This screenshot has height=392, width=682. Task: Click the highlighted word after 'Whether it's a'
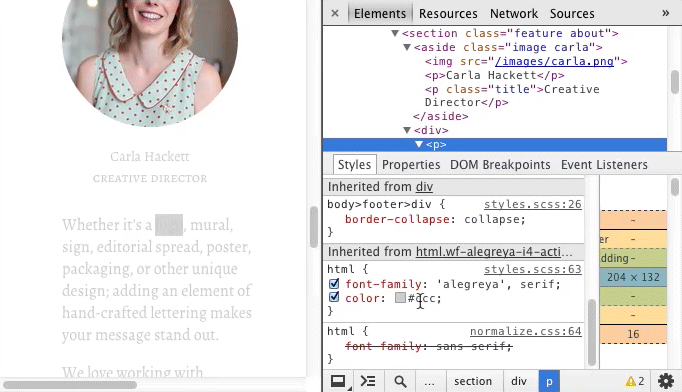(x=169, y=225)
